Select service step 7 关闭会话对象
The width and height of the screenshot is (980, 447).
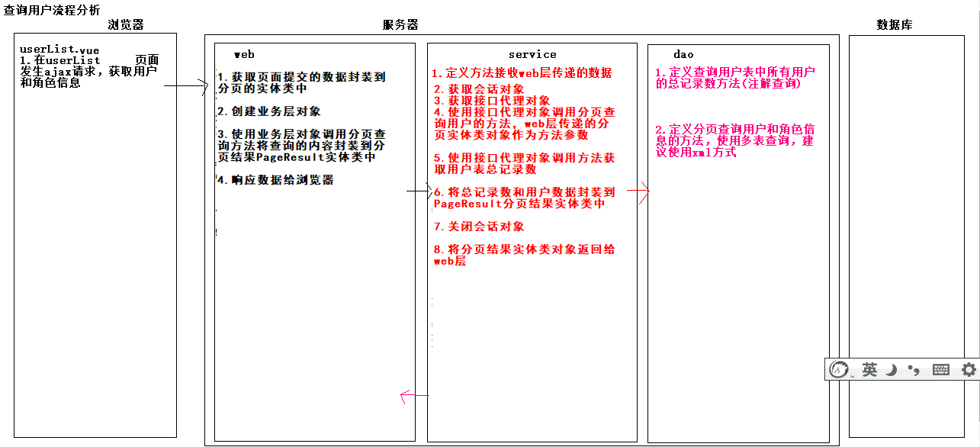click(x=479, y=227)
